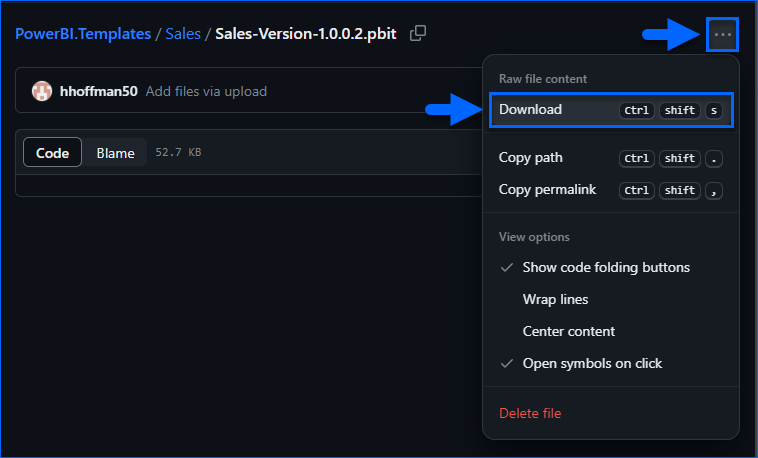The height and width of the screenshot is (458, 758).
Task: Open the hhoffman50 user profile link
Action: tap(99, 91)
